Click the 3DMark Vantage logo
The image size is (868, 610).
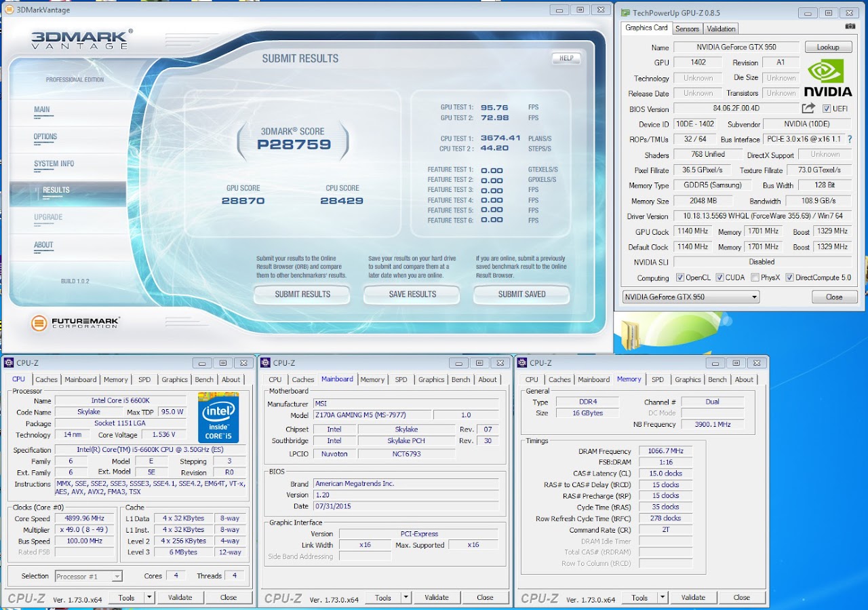click(81, 39)
